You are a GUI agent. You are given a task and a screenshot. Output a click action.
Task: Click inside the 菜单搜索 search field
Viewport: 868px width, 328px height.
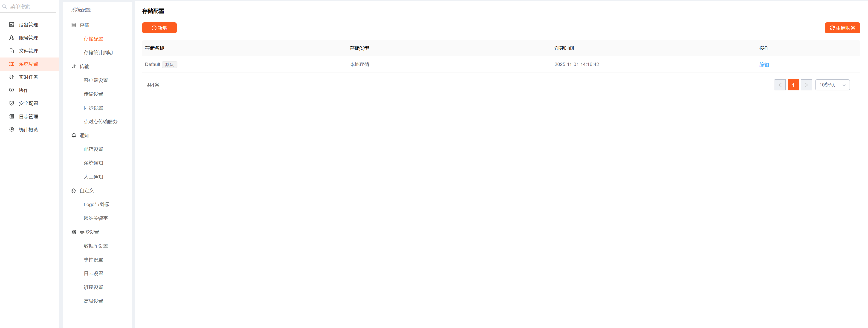[x=32, y=6]
